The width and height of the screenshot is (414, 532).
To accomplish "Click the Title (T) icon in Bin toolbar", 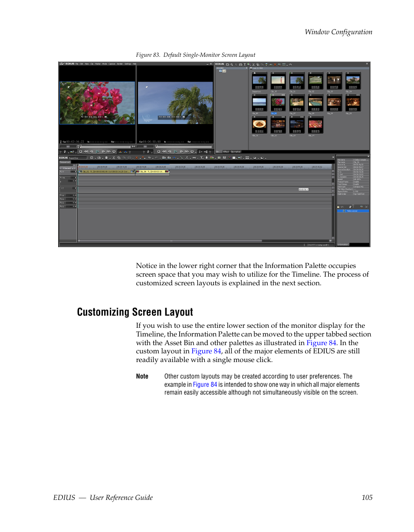I will click(245, 65).
